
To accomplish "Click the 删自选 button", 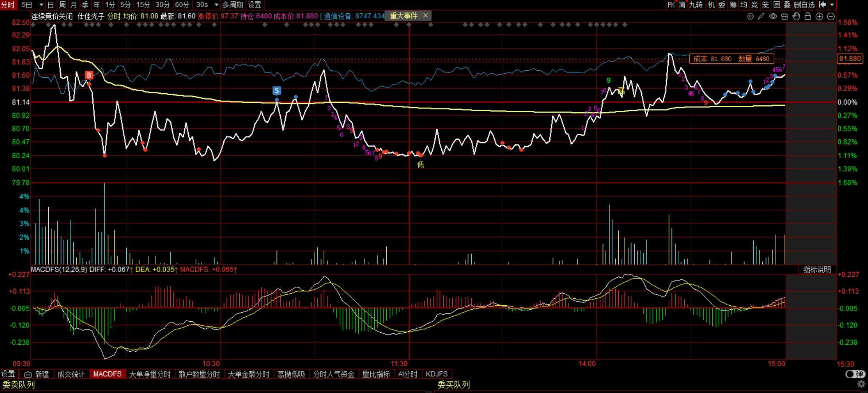I will coord(804,5).
